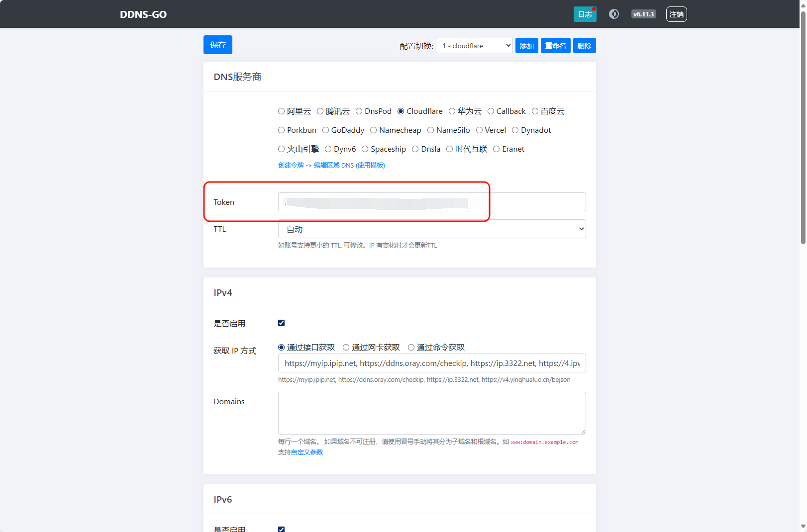The height and width of the screenshot is (532, 807).
Task: Expand the TTL 自动 dropdown
Action: tap(431, 229)
